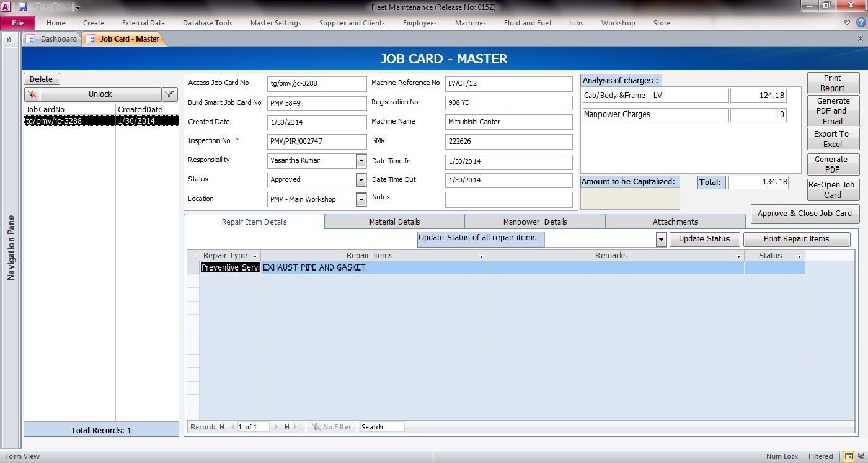
Task: Click the Generate PDF button
Action: pos(833,164)
